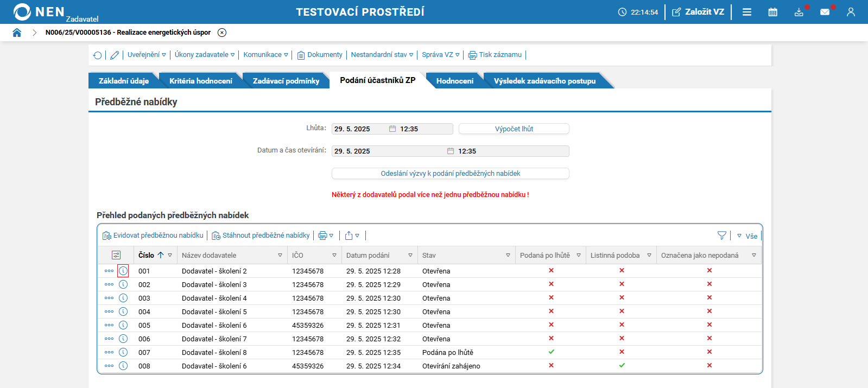This screenshot has height=388, width=868.
Task: Click the Výpočet lhůt button
Action: point(514,129)
